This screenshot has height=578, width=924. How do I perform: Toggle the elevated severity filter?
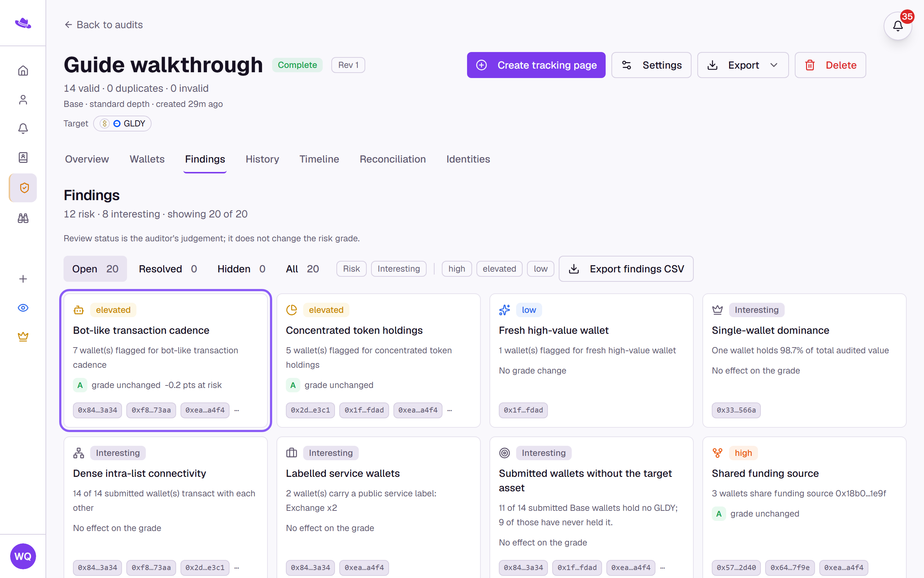[x=499, y=269]
